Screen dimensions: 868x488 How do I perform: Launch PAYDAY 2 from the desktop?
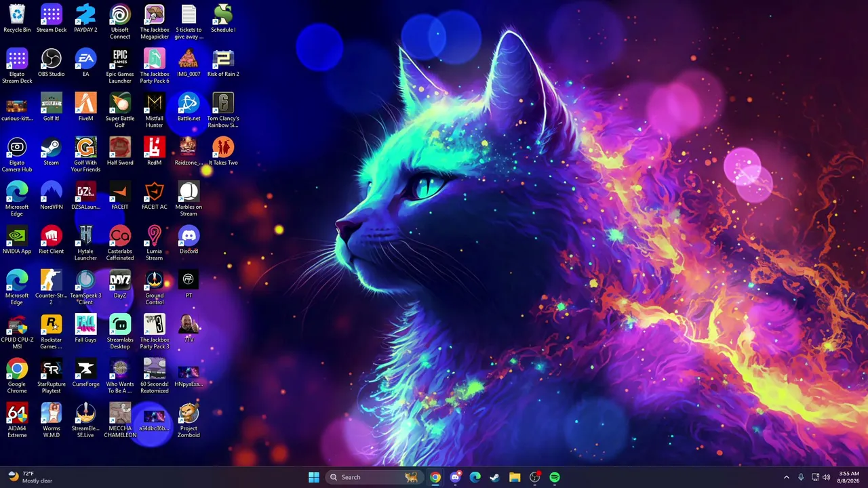point(85,18)
